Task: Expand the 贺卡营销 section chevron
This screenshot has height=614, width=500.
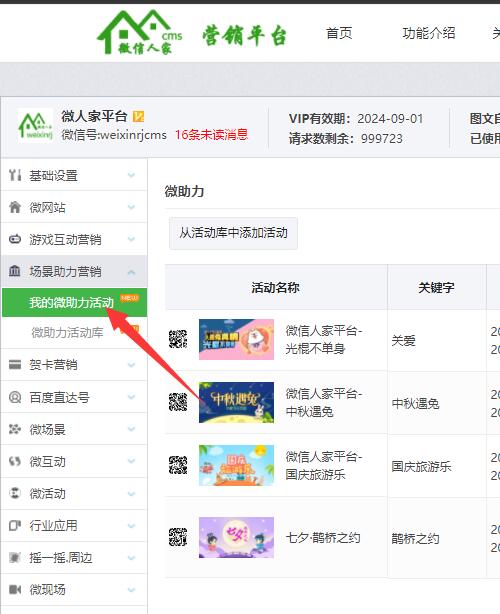Action: click(132, 365)
